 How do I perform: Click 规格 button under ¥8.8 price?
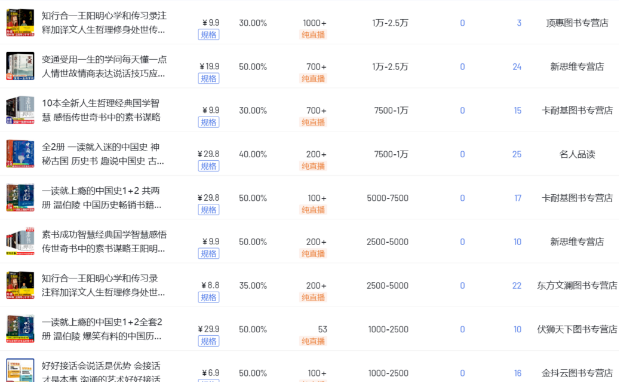(208, 298)
